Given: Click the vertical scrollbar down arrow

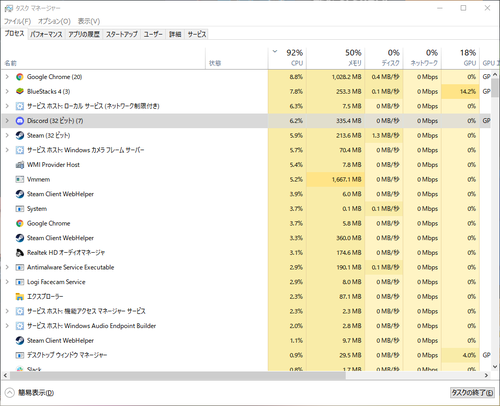Looking at the screenshot, I should tap(495, 367).
